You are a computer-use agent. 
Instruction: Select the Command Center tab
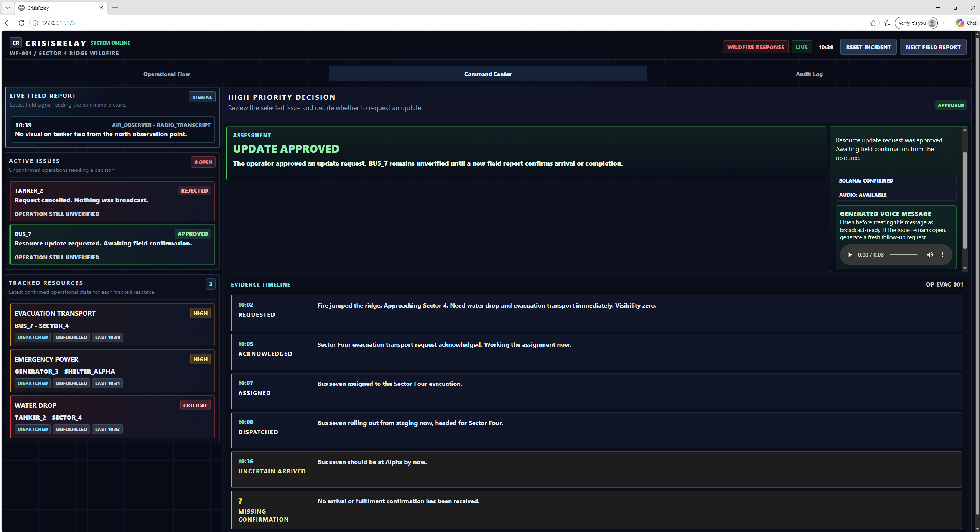tap(488, 74)
